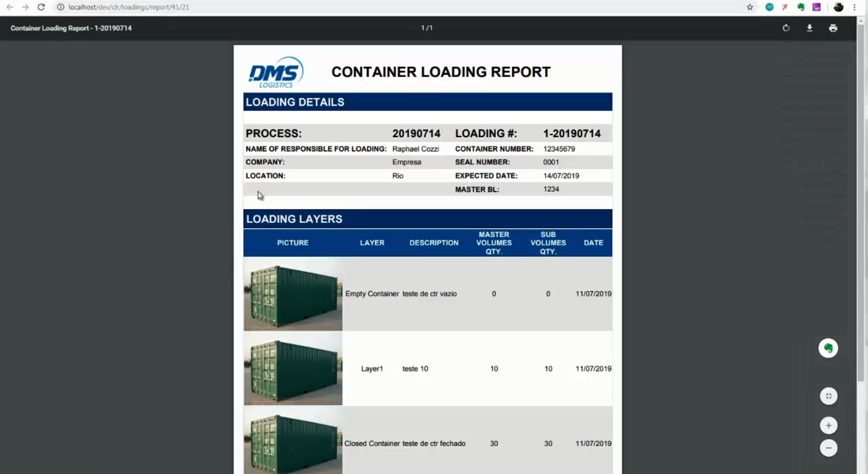The height and width of the screenshot is (474, 868).
Task: Click the seal number '0001'
Action: pos(551,162)
